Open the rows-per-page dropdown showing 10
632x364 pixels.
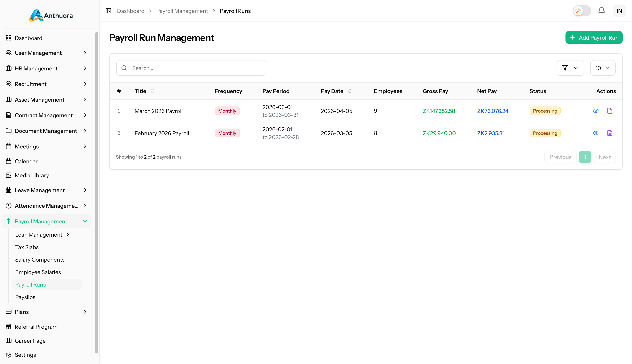(603, 68)
